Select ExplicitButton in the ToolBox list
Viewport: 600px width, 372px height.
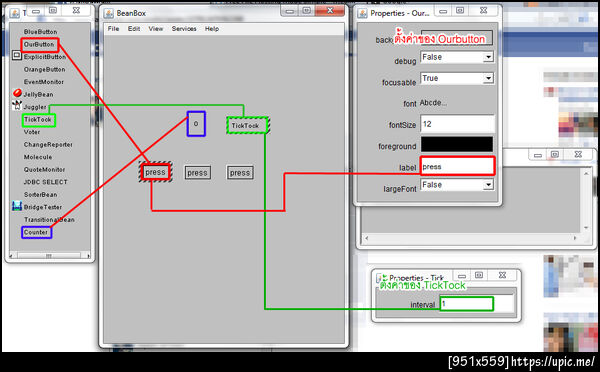tap(45, 57)
